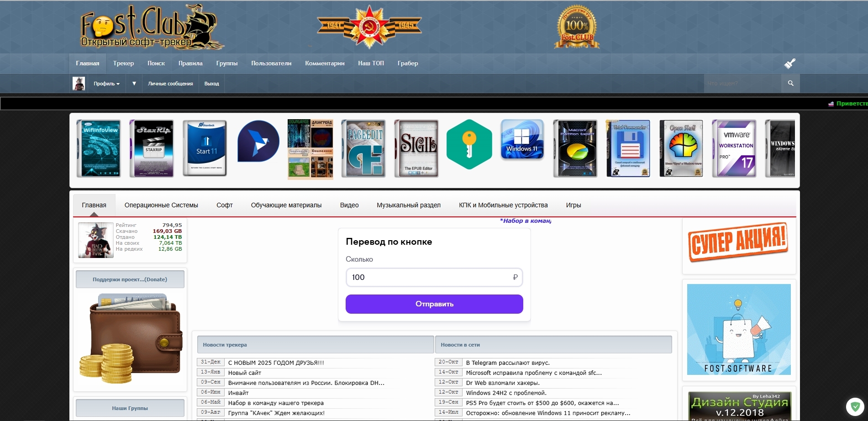Open the Windows Extreme Edition cover
Screen dimensions: 868x421
(780, 148)
